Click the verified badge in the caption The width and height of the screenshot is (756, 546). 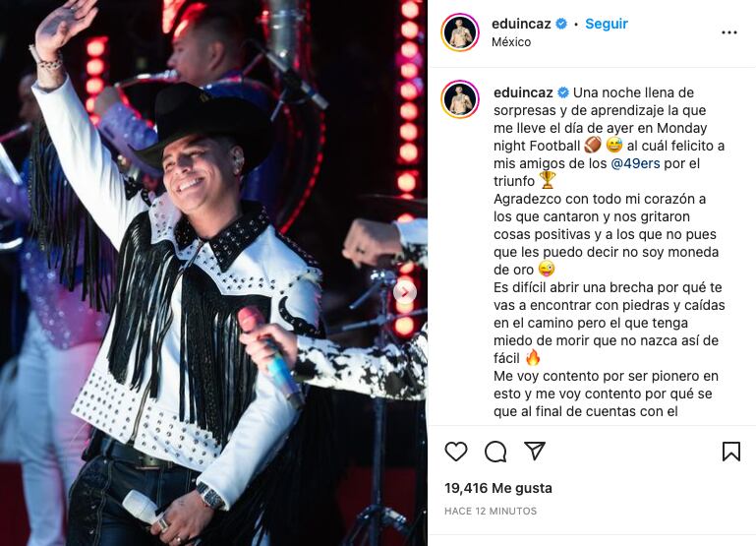563,92
